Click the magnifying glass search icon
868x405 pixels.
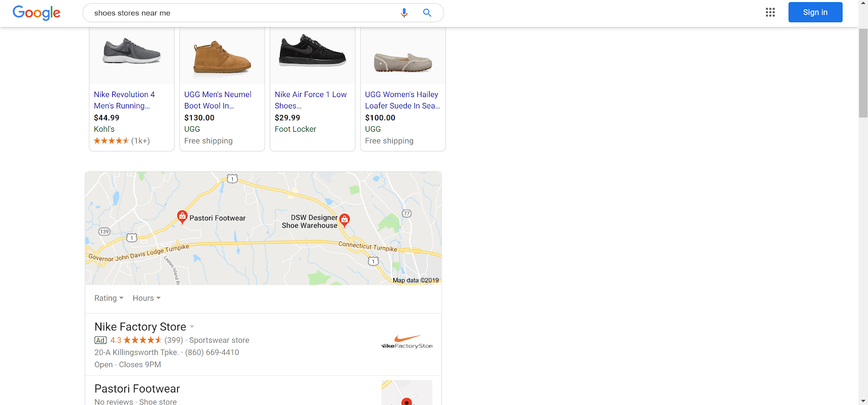[427, 12]
